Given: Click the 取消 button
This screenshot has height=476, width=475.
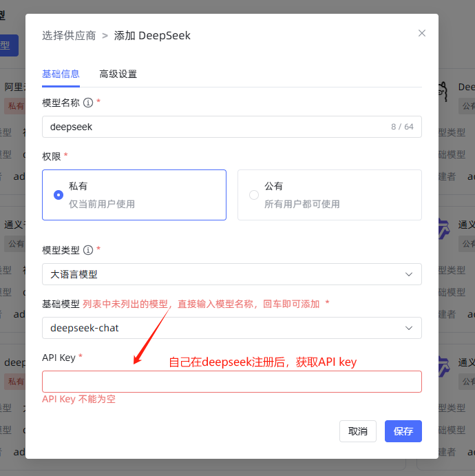Looking at the screenshot, I should click(358, 431).
